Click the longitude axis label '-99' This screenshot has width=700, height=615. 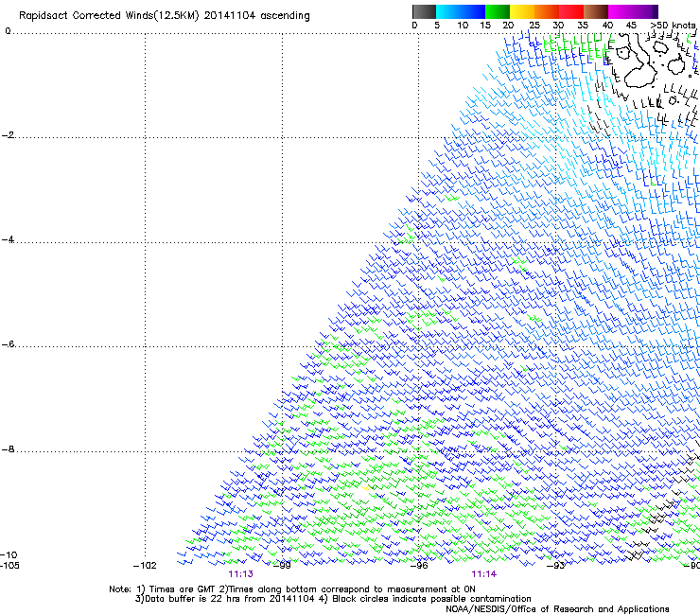282,566
